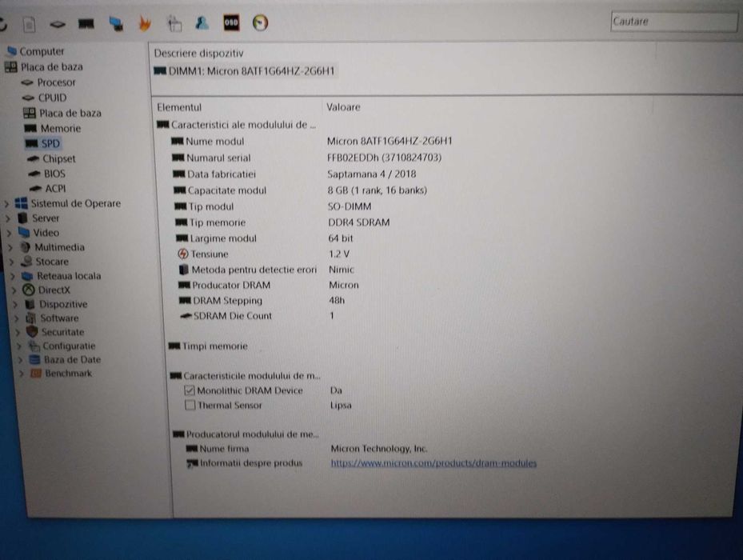
Task: Select the Numarul serial row
Action: coord(307,158)
